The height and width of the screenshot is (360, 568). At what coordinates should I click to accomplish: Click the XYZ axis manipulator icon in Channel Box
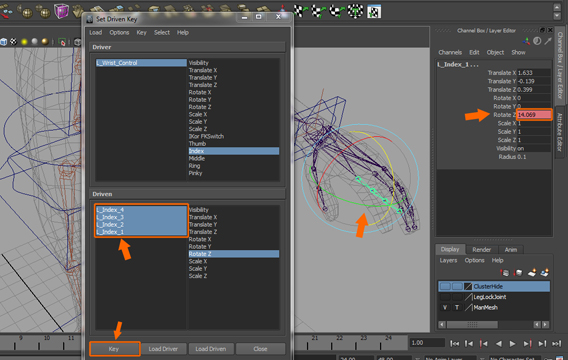point(526,41)
